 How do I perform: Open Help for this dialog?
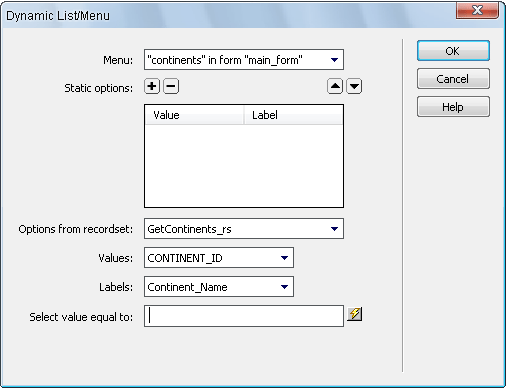(453, 107)
